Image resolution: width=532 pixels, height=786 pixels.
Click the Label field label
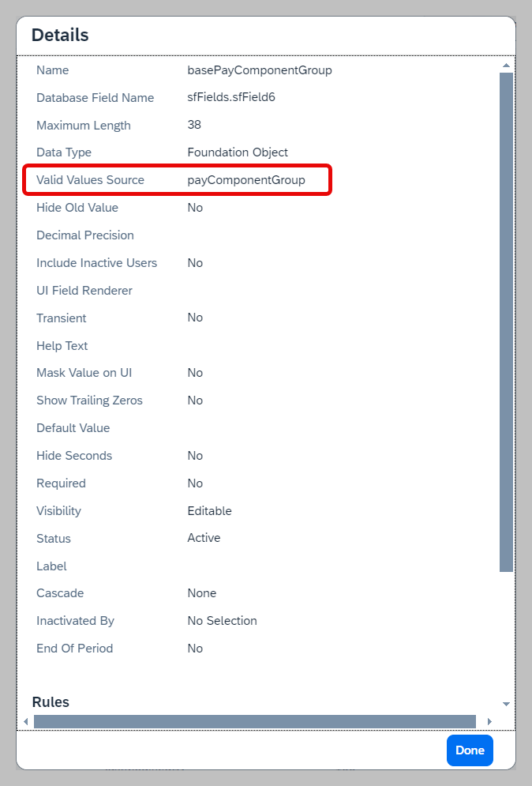[x=51, y=566]
